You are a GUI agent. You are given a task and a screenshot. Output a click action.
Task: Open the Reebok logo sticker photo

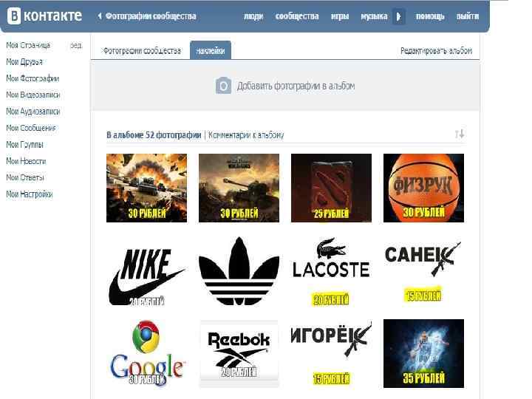tap(239, 353)
